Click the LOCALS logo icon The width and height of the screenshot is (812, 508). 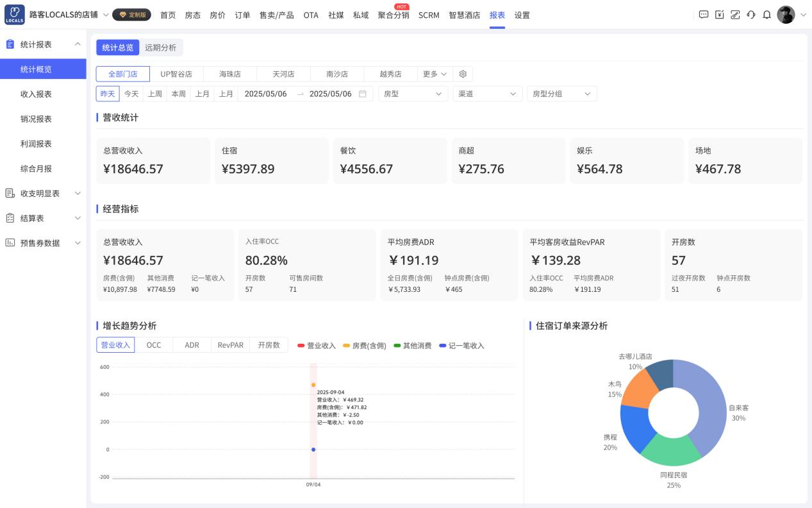pyautogui.click(x=14, y=15)
